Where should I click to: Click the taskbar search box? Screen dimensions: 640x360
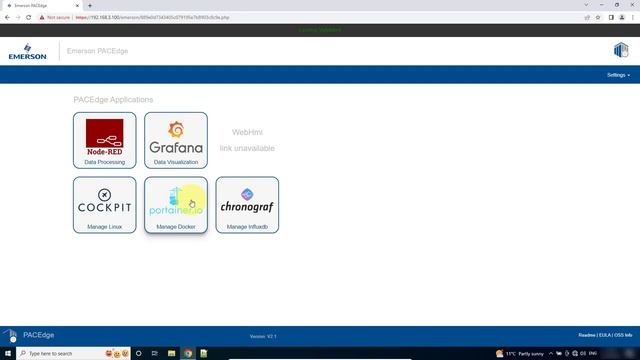tap(73, 353)
